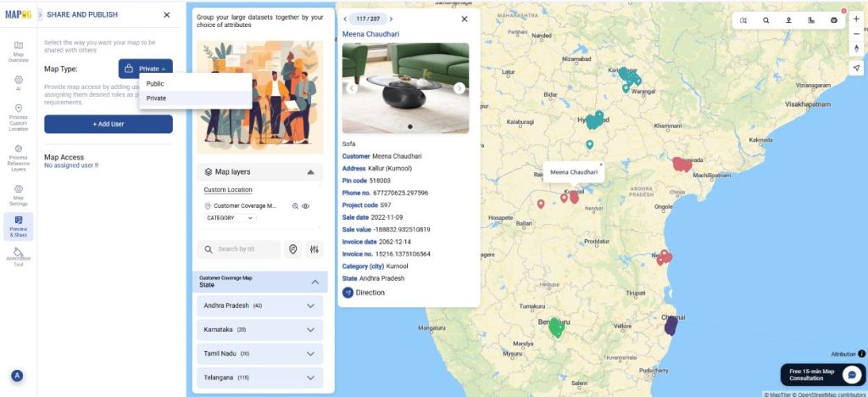Image resolution: width=868 pixels, height=397 pixels.
Task: Expand the Telangana group
Action: pos(260,377)
